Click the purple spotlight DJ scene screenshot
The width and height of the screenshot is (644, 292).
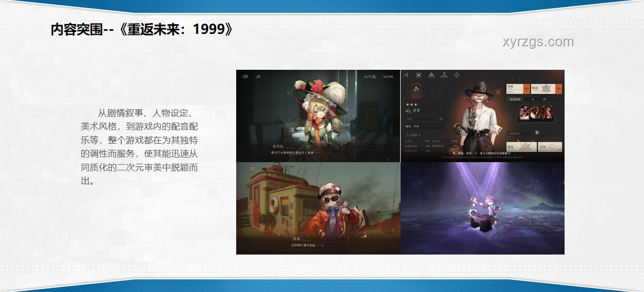[483, 208]
